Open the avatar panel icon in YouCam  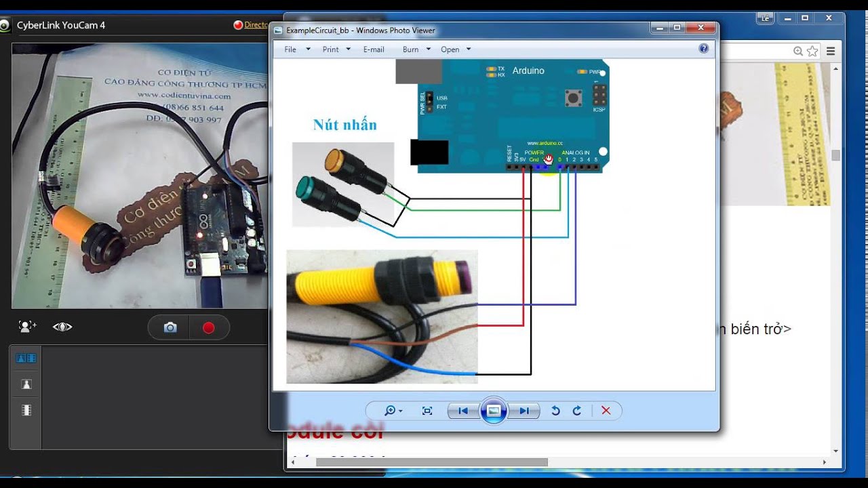pos(26,384)
